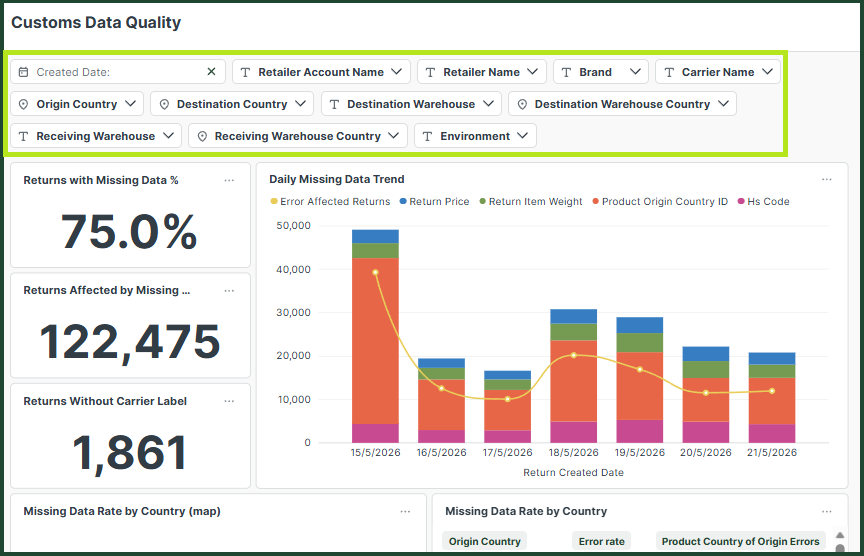Viewport: 864px width, 556px height.
Task: Toggle Return Price legend series
Action: [434, 202]
